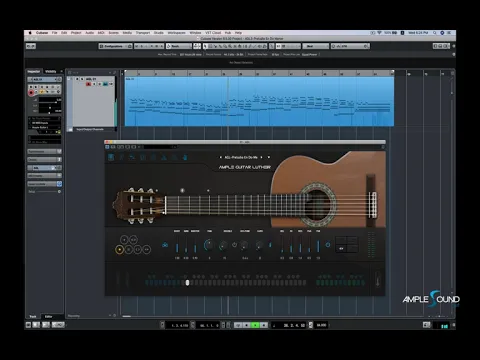Click the rightmost tall EQ slider in Ample Guitar
This screenshot has width=480, height=360.
(318, 245)
